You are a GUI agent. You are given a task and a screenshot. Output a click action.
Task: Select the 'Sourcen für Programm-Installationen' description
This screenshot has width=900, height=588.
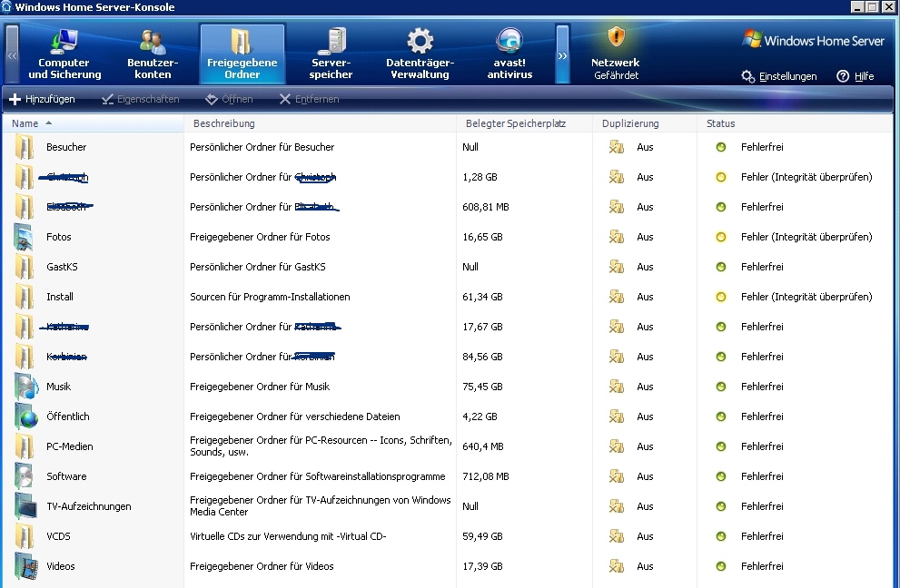click(270, 297)
